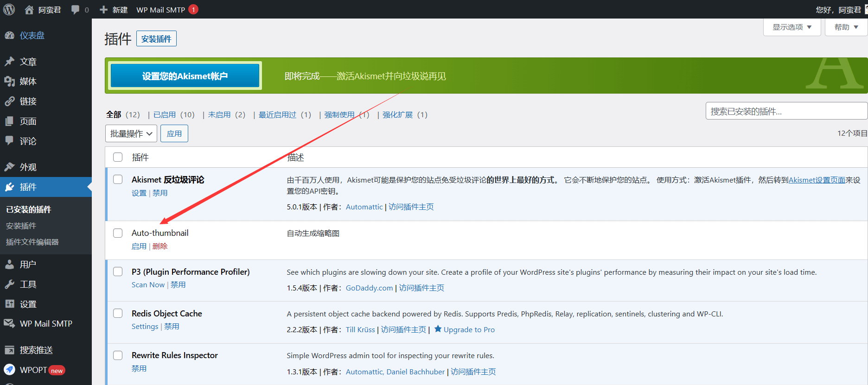Viewport: 868px width, 385px height.
Task: Click the 工具 wrench icon in sidebar
Action: pyautogui.click(x=9, y=284)
